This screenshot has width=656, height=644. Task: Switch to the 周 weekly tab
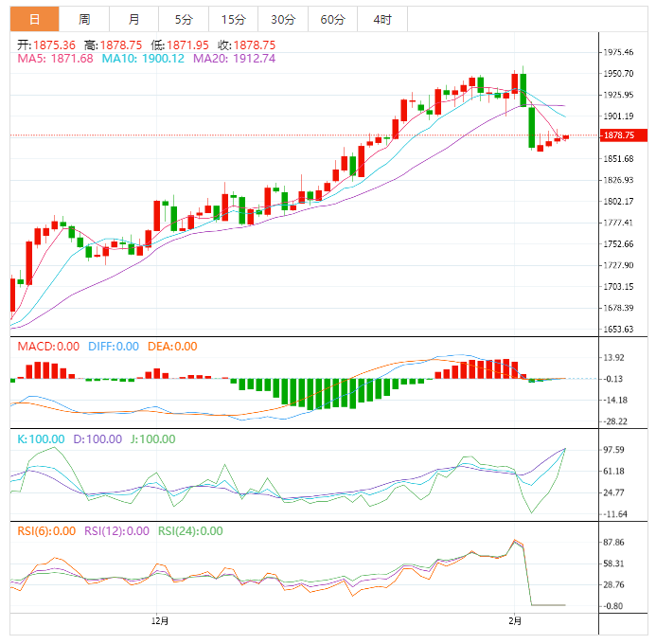pos(84,19)
